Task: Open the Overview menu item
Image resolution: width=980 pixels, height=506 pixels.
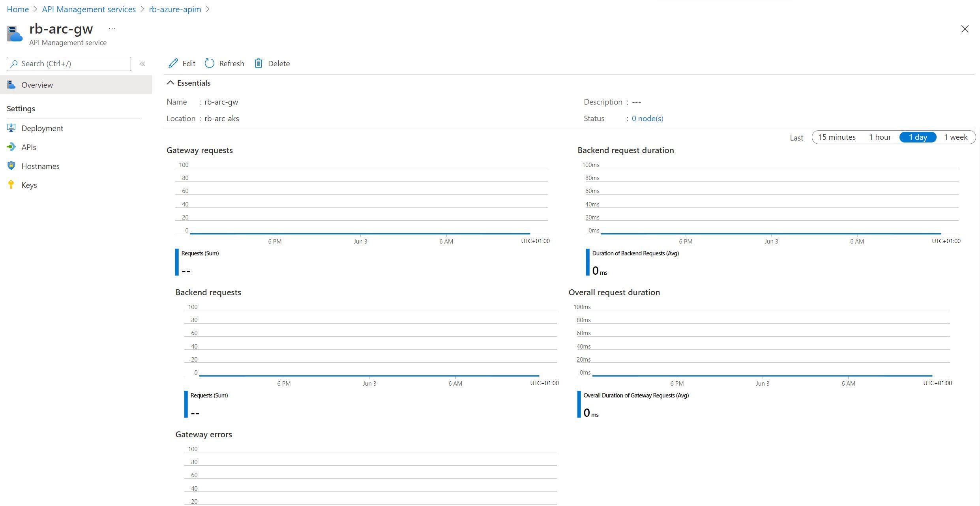Action: 76,84
